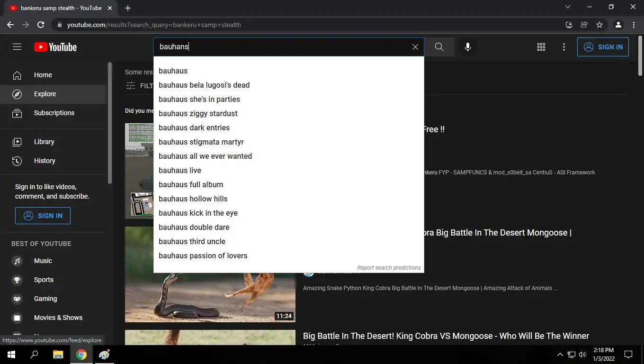
Task: Start voice search with microphone
Action: (x=468, y=47)
